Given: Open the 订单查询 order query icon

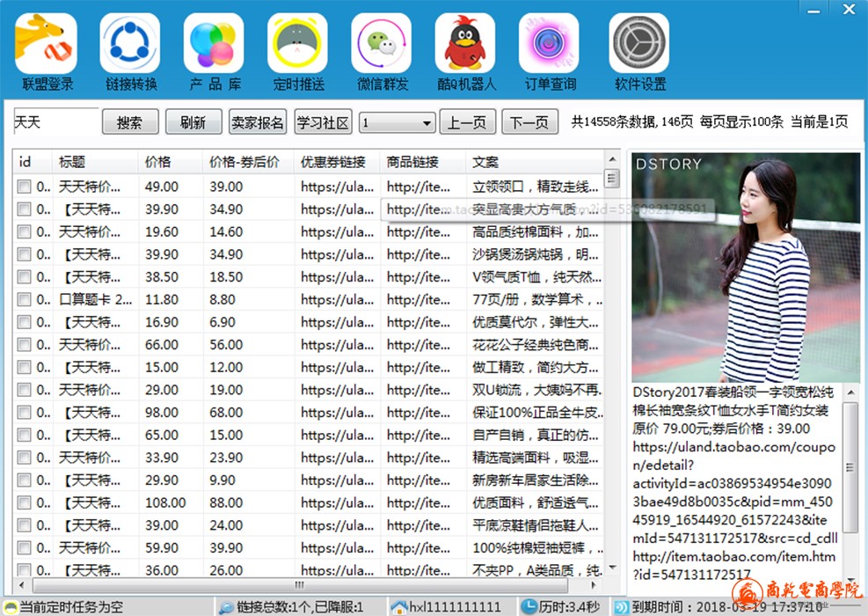Looking at the screenshot, I should [x=550, y=44].
